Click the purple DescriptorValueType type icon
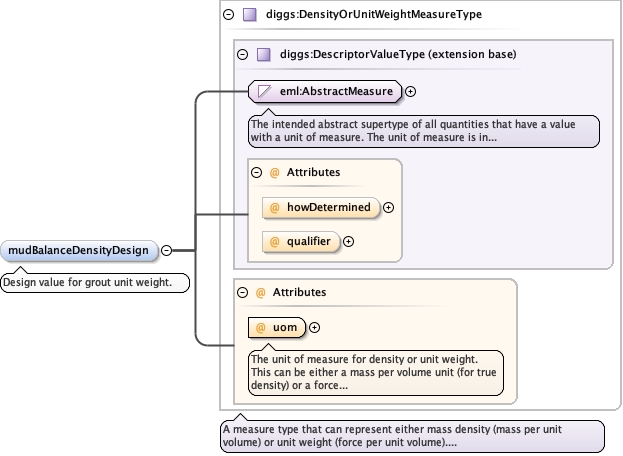Viewport: 623px width, 456px height. (x=264, y=54)
